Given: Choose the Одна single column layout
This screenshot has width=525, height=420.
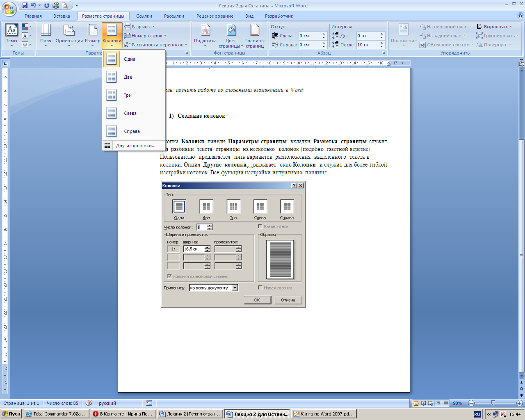Looking at the screenshot, I should [134, 59].
